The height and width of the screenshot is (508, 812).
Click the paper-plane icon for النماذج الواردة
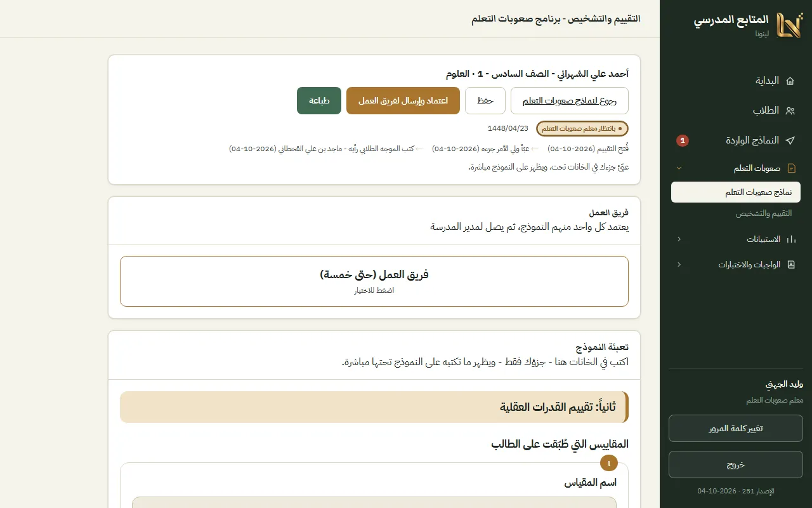pos(790,140)
